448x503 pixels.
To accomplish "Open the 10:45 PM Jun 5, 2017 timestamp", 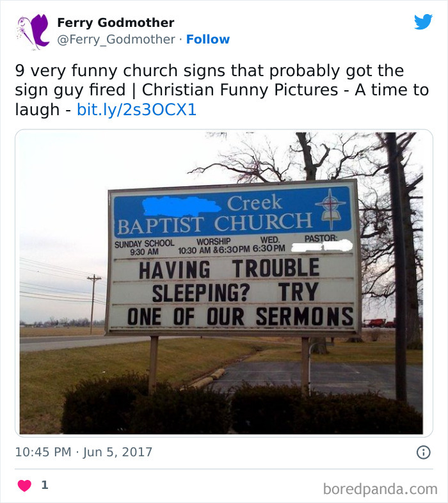I will click(83, 452).
